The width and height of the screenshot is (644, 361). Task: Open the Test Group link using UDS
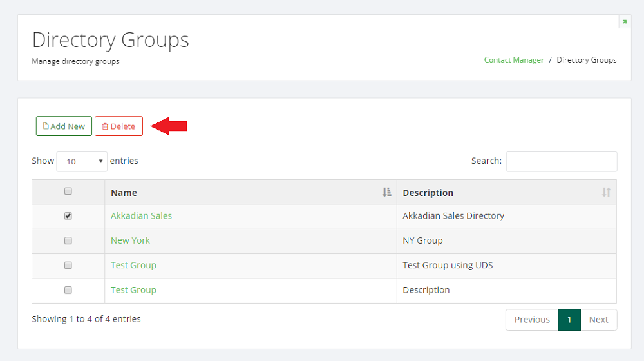133,265
